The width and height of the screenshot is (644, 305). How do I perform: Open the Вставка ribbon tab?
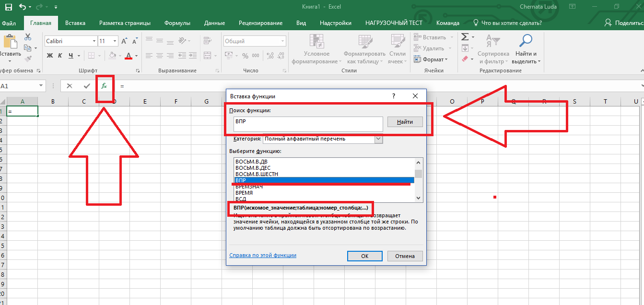coord(75,23)
